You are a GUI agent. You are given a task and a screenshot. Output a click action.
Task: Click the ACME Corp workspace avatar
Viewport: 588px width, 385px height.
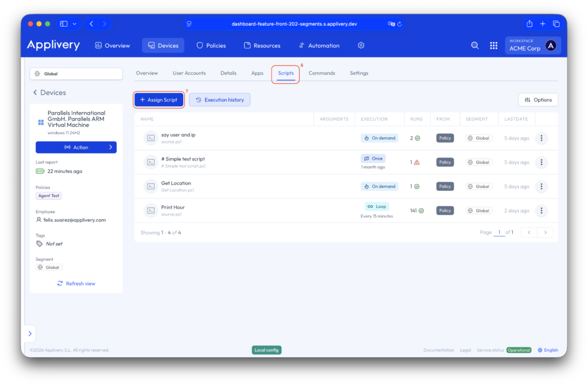[x=550, y=45]
